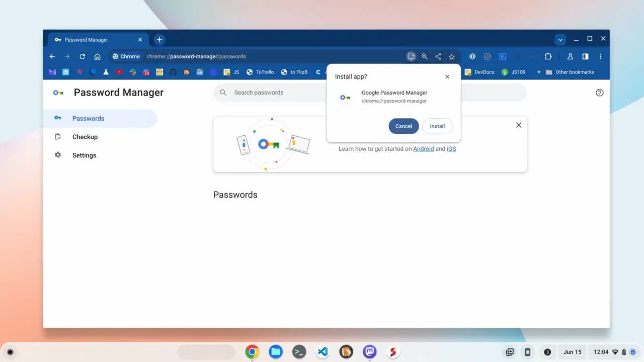The width and height of the screenshot is (644, 362).
Task: Click Install in the Install app dialog
Action: pyautogui.click(x=437, y=126)
